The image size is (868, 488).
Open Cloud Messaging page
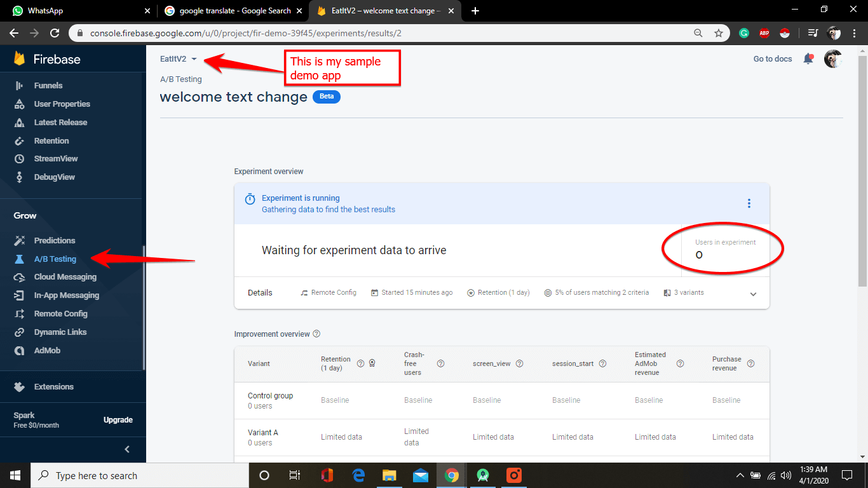(x=65, y=276)
